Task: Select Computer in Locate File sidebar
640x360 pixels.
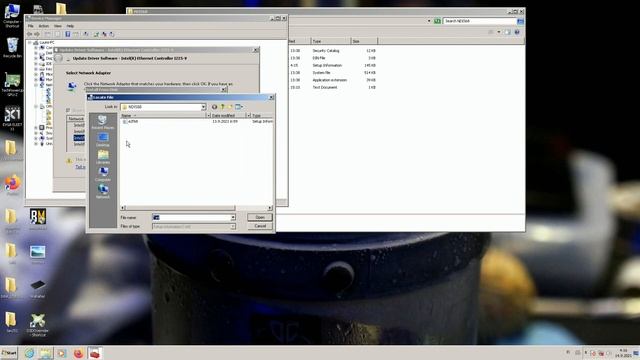Action: [x=103, y=174]
